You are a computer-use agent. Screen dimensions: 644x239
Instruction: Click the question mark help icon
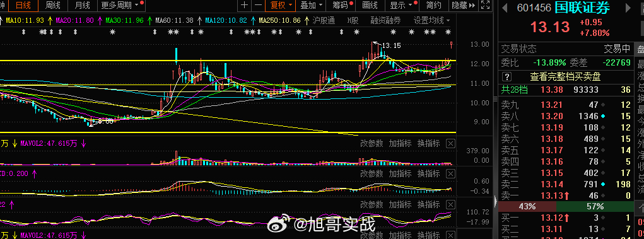tap(507, 76)
